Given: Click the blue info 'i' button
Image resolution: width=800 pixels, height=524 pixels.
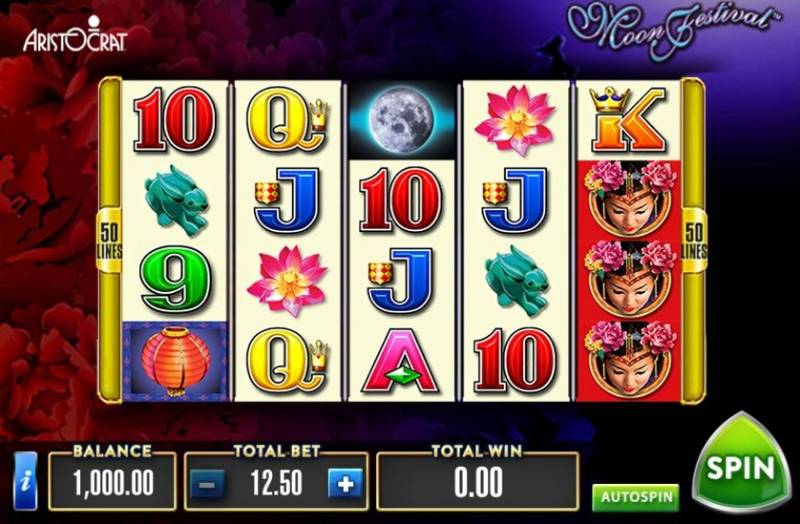Looking at the screenshot, I should click(26, 481).
